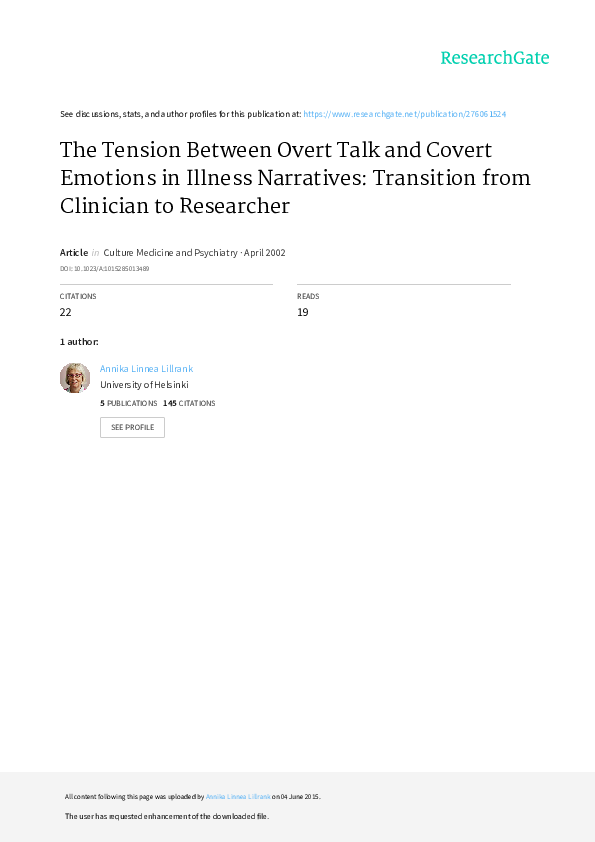The width and height of the screenshot is (595, 842).
Task: Click Annika Linnea Lillrank's profile photo
Action: point(75,378)
